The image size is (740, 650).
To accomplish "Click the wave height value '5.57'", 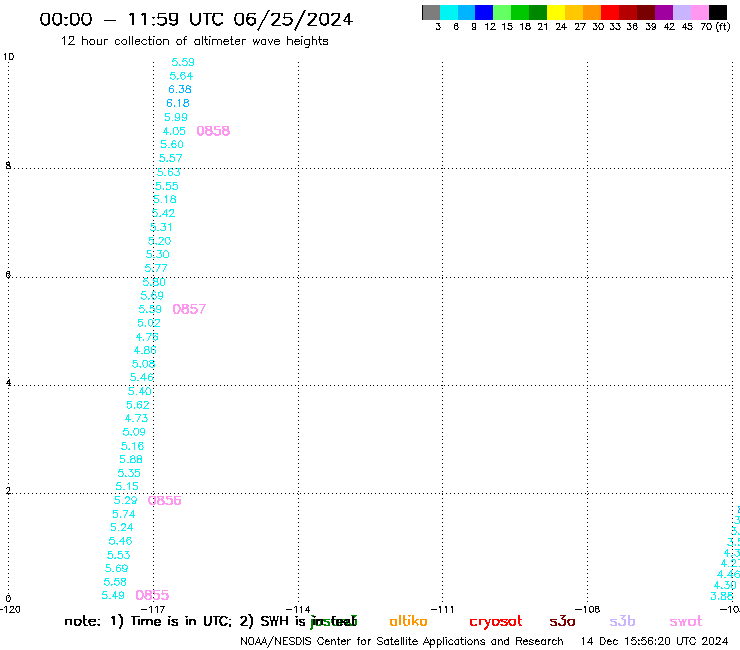I will (x=170, y=158).
